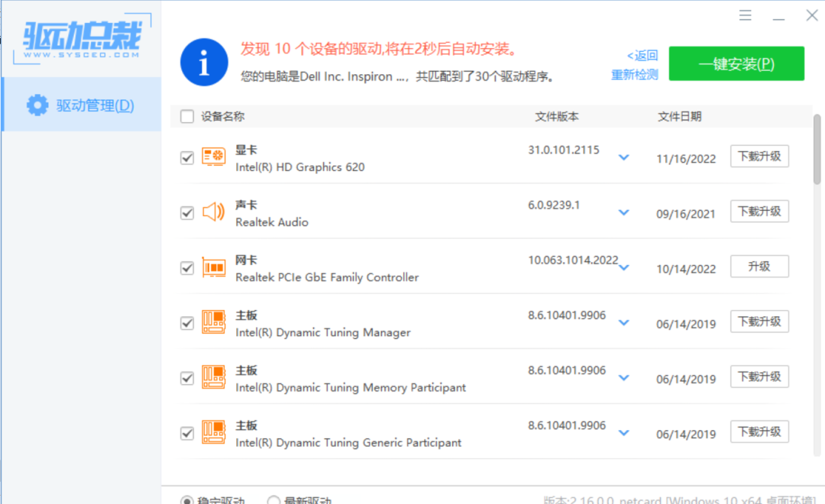Expand version dropdown for Dynamic Tuning Manager
Viewport: 825px width, 504px height.
click(624, 322)
